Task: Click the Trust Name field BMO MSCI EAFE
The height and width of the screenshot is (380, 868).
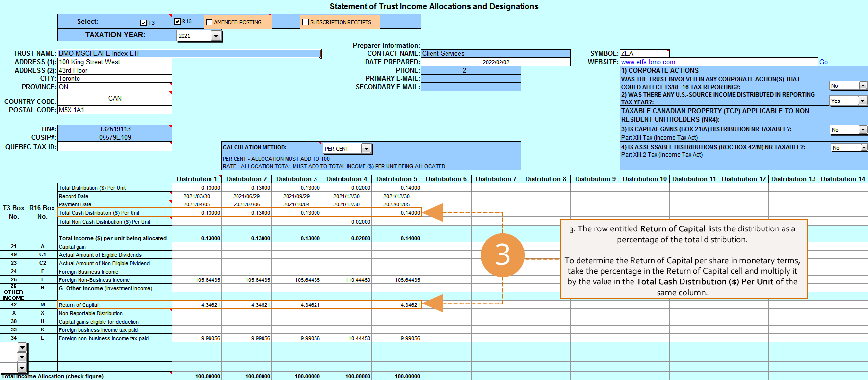Action: point(189,53)
